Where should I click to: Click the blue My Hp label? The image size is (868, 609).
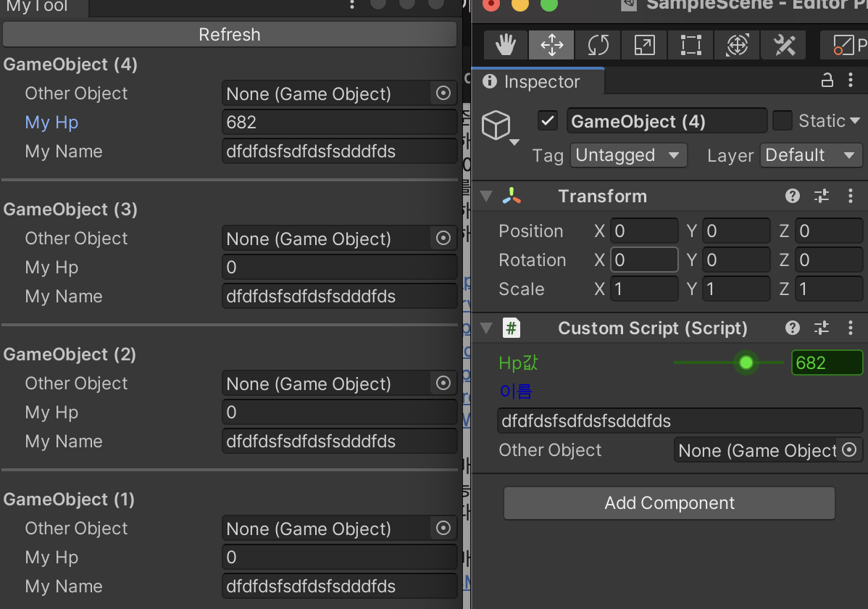click(51, 123)
